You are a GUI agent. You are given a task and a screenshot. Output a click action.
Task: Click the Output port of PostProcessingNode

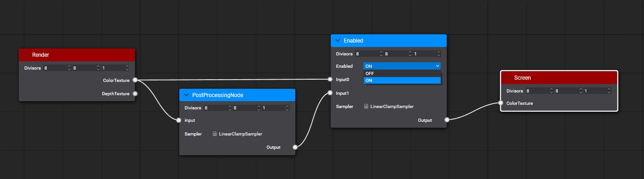point(295,147)
